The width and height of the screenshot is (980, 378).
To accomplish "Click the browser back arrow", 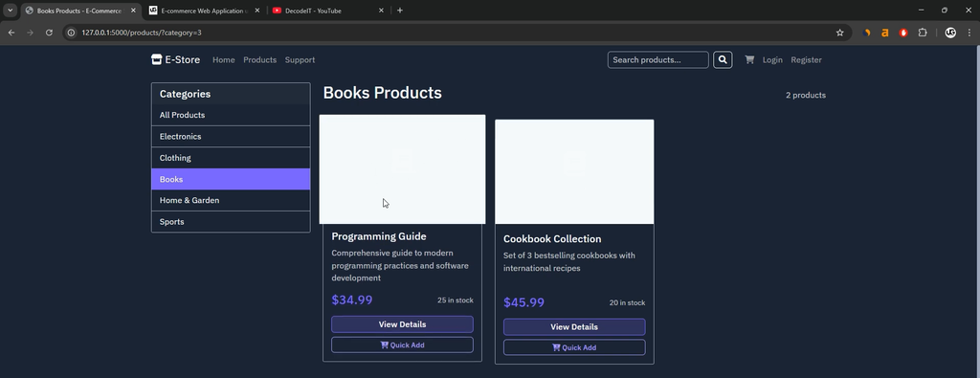I will point(11,33).
